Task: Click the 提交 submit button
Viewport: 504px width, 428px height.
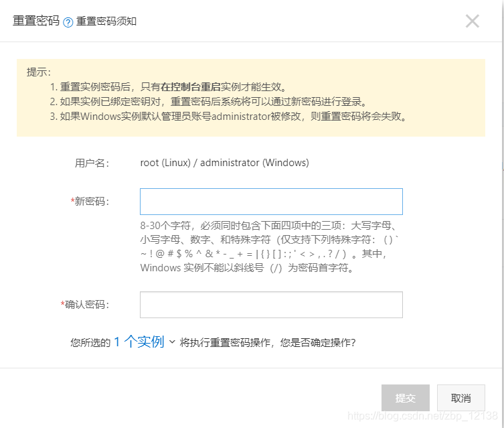Action: tap(406, 398)
